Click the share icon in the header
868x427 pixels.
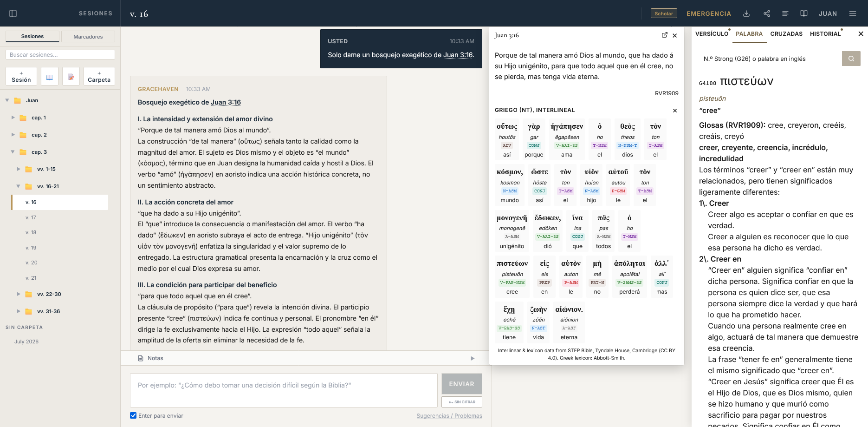(767, 13)
